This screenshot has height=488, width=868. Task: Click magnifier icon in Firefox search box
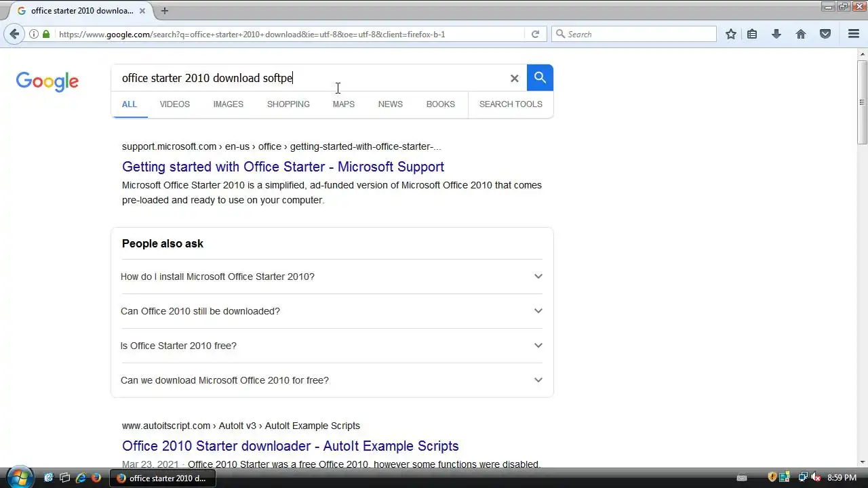(x=560, y=34)
